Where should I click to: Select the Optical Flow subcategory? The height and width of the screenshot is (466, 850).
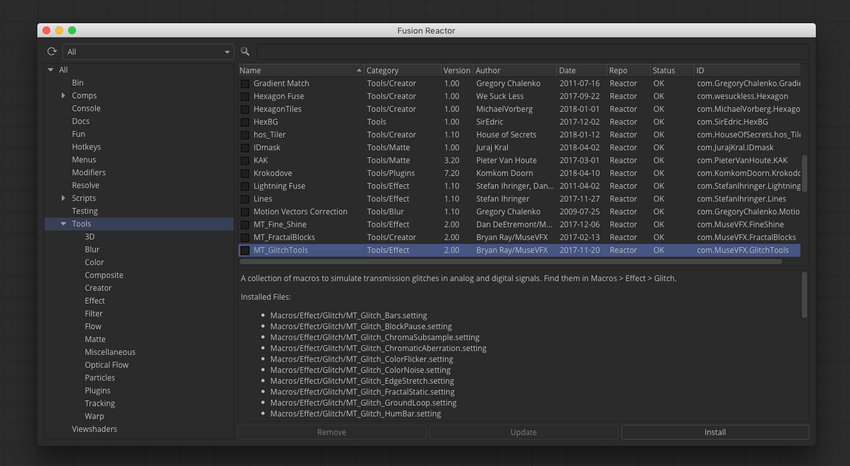(107, 365)
